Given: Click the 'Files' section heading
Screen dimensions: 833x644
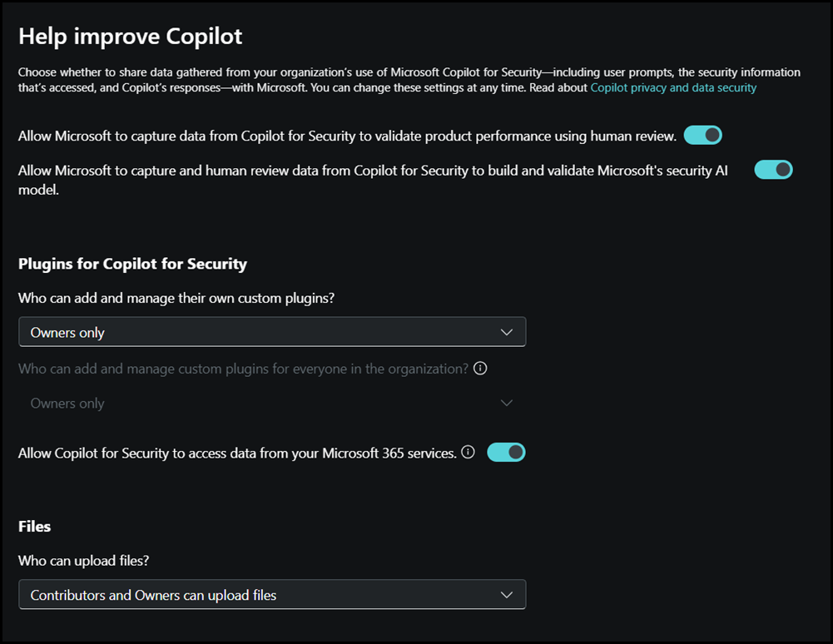Looking at the screenshot, I should coord(34,526).
